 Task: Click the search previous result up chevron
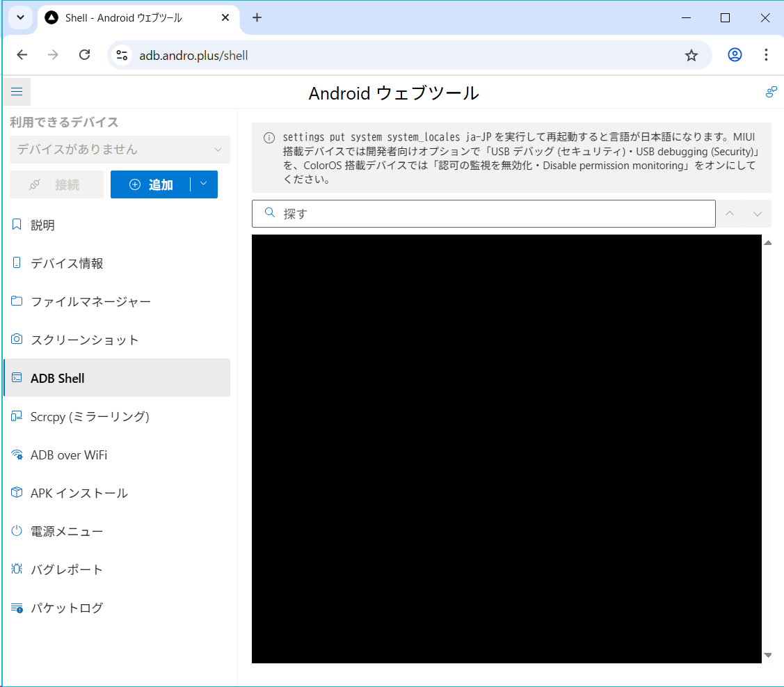coord(730,214)
